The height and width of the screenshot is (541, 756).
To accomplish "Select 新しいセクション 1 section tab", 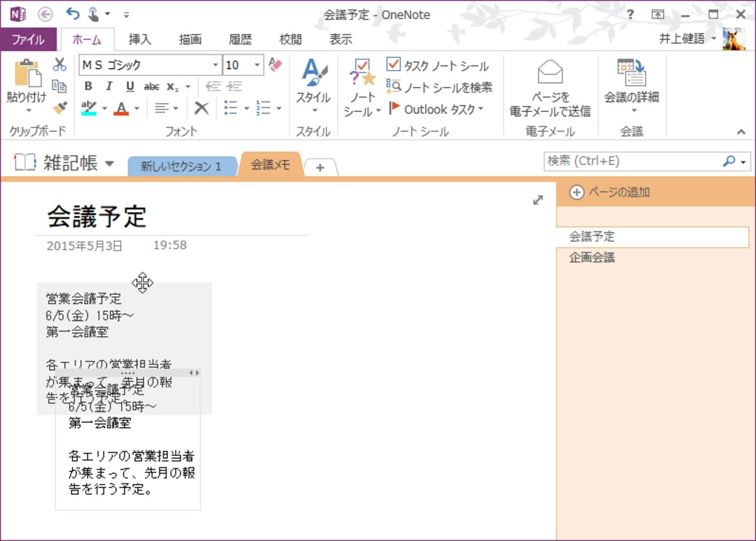I will (181, 166).
